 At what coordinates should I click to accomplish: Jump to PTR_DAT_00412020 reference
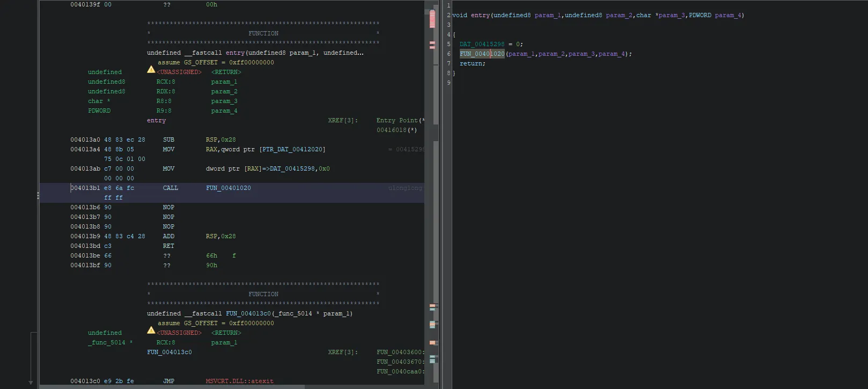tap(293, 150)
